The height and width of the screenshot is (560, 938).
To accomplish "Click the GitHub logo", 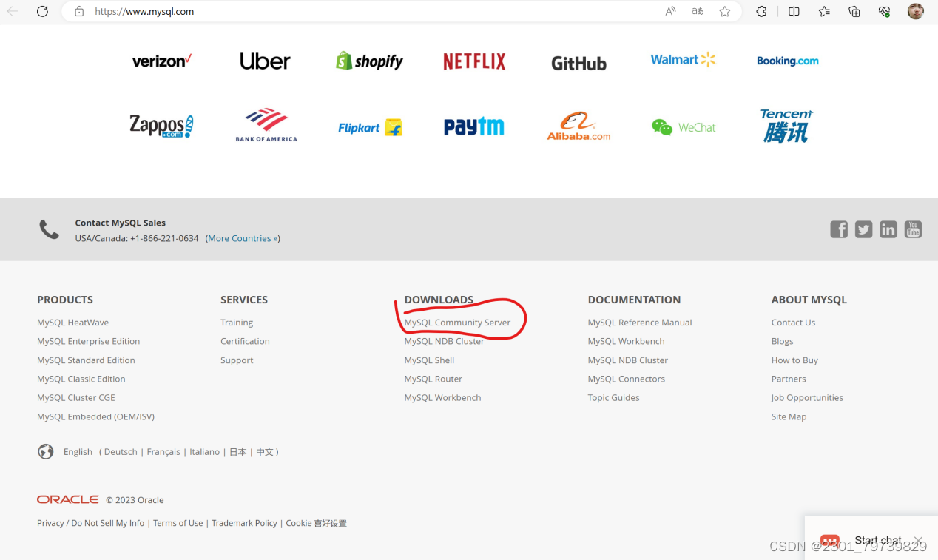I will click(x=578, y=64).
